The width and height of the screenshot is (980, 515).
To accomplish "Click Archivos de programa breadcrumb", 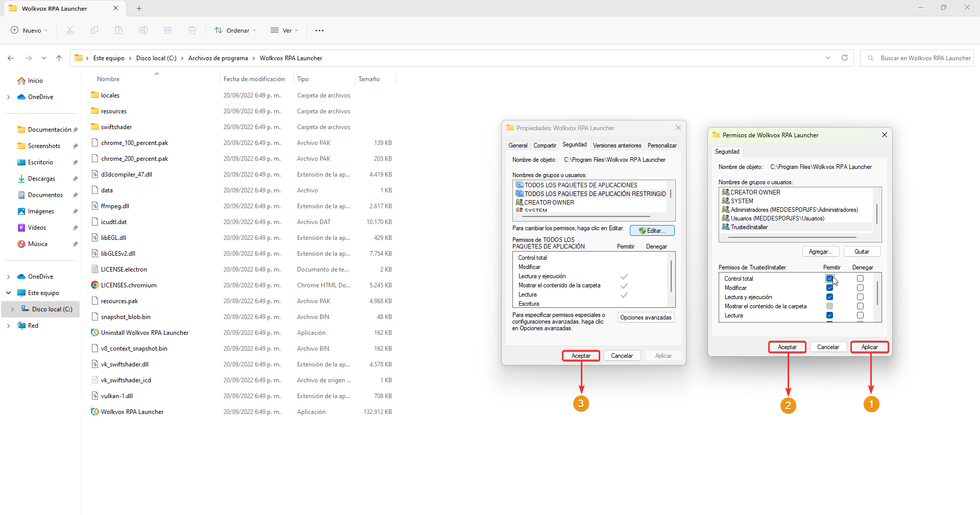I will tap(218, 58).
